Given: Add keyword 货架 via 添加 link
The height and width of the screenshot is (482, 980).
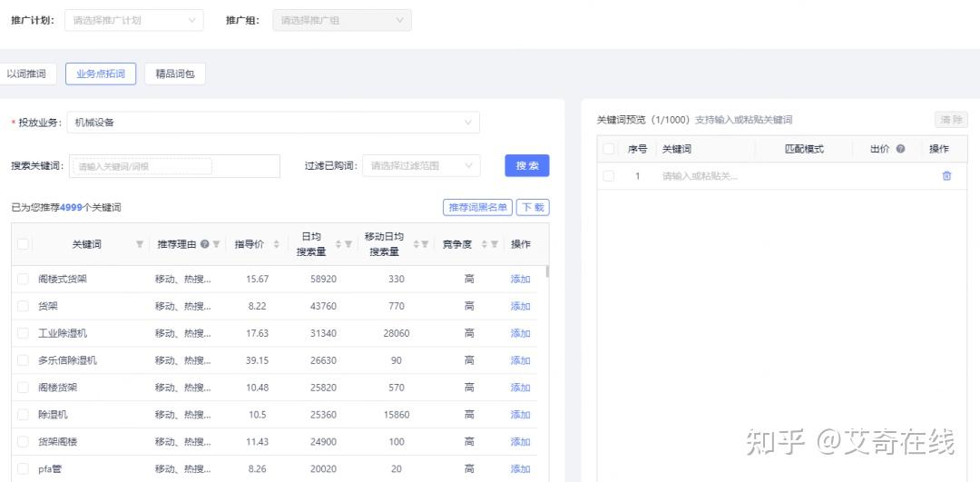Looking at the screenshot, I should click(x=521, y=306).
